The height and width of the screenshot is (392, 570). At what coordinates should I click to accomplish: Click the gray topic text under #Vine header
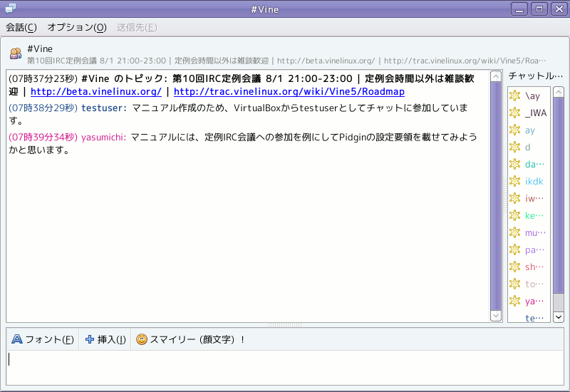[x=286, y=61]
